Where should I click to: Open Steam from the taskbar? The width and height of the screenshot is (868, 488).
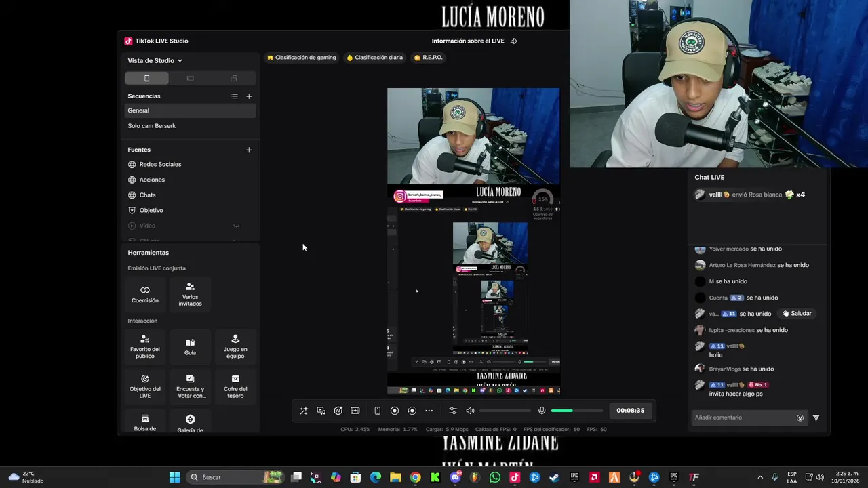pos(554,477)
